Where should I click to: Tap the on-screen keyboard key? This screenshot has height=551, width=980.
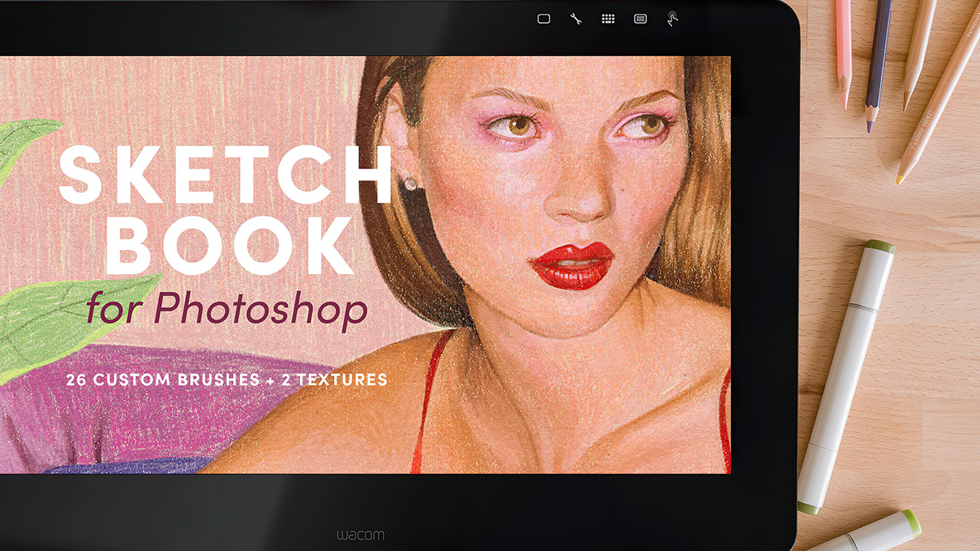point(608,19)
